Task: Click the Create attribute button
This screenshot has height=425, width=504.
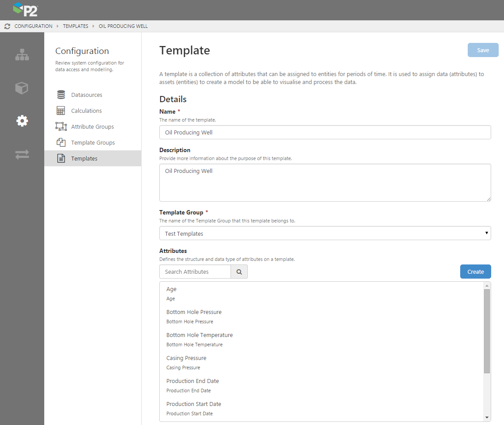Action: (x=475, y=272)
